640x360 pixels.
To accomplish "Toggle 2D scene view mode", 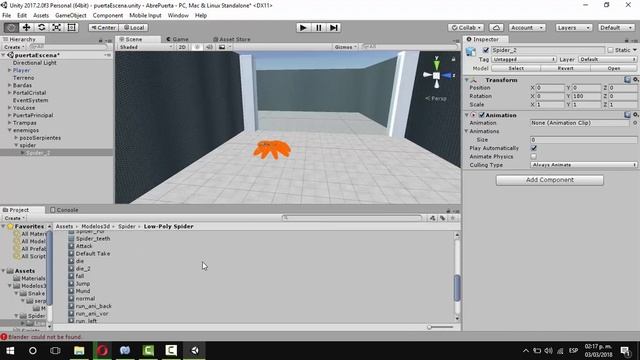I will 182,47.
